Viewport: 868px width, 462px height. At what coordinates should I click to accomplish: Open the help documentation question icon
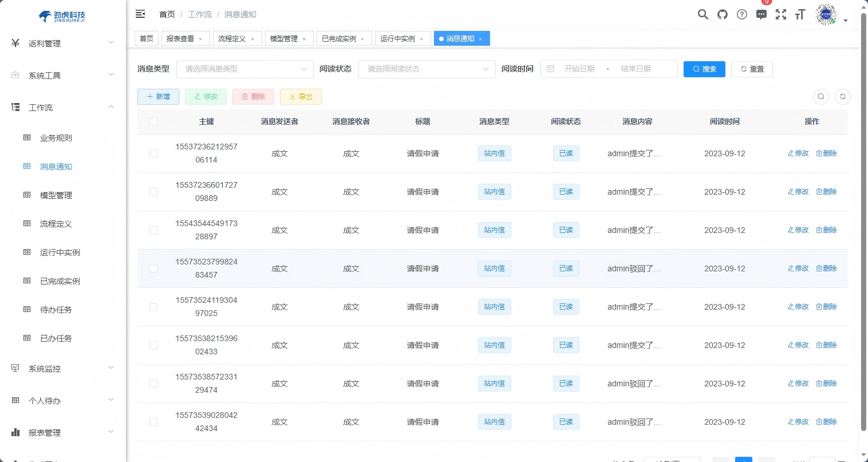tap(742, 14)
